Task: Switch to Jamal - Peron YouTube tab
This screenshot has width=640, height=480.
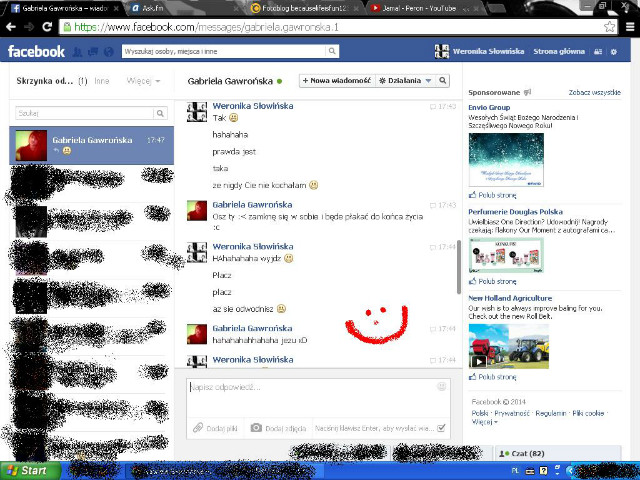Action: pos(423,8)
